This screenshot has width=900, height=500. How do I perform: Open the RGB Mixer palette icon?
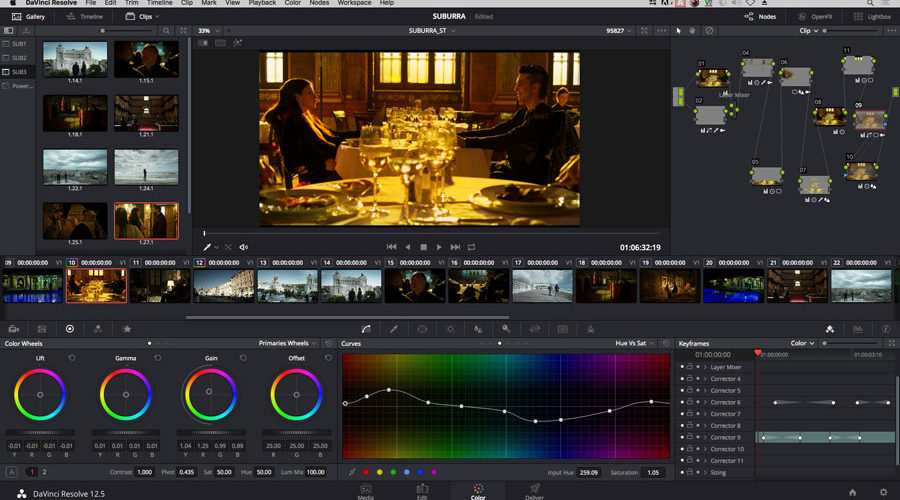coord(98,329)
